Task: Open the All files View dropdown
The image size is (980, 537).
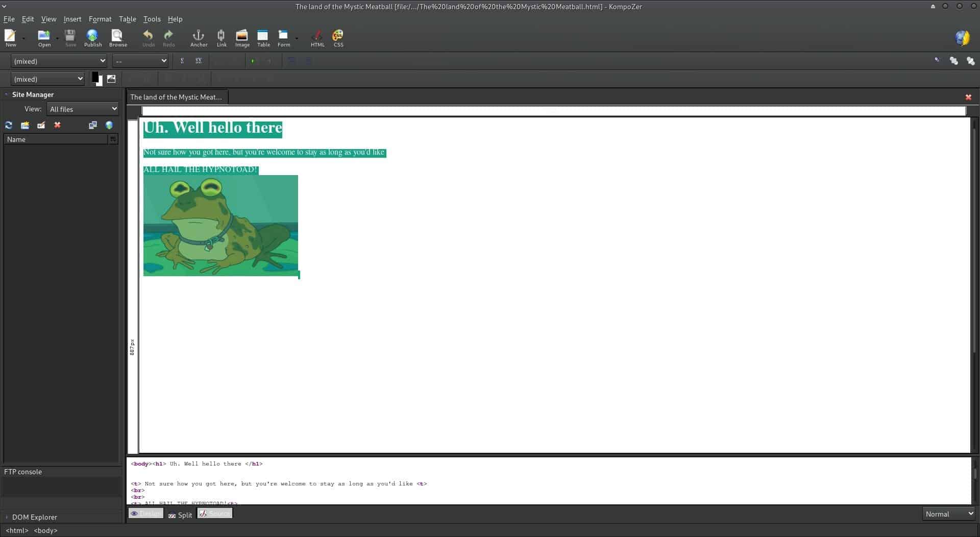Action: click(x=83, y=109)
